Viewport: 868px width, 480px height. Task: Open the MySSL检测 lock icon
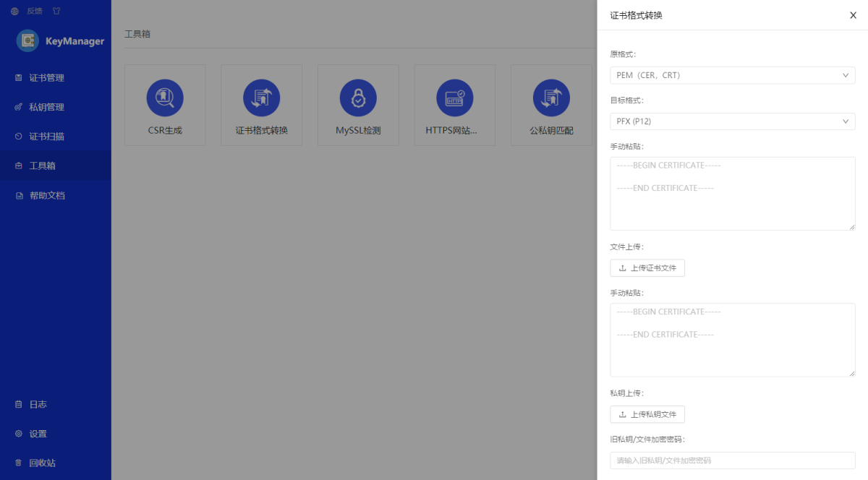pos(358,98)
